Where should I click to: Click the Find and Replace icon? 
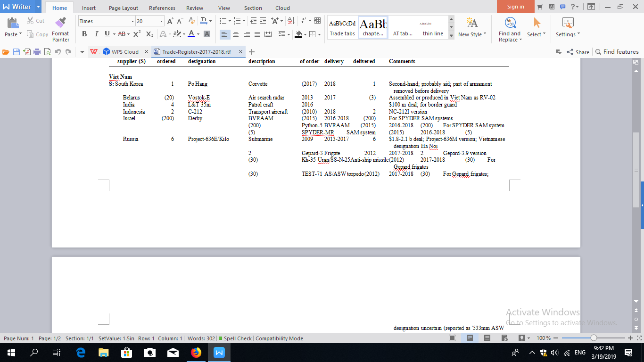click(x=510, y=23)
